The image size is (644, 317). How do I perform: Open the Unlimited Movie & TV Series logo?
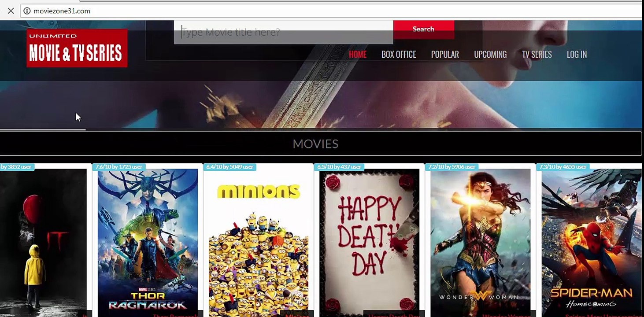click(x=77, y=48)
